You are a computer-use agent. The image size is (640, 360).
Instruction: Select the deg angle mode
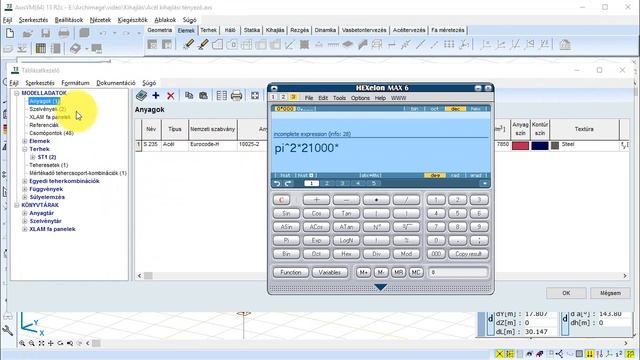[x=435, y=176]
